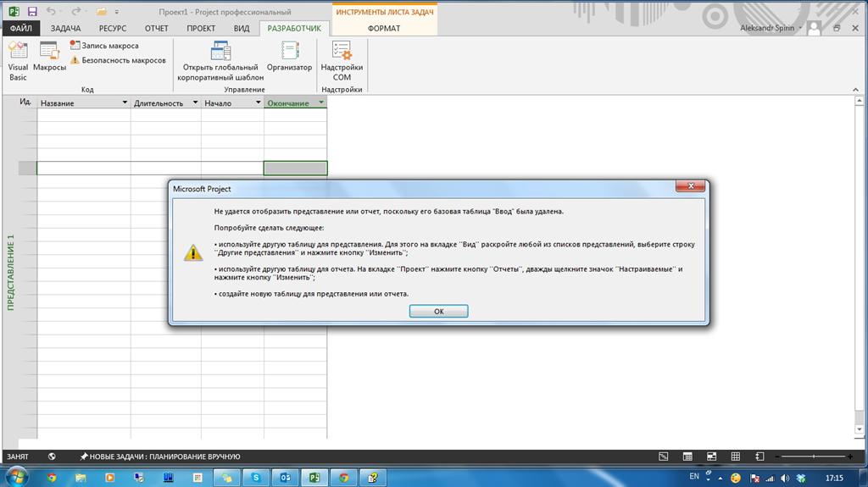This screenshot has height=487, width=868.
Task: Switch to the ЗАДАЧА tab
Action: [65, 28]
